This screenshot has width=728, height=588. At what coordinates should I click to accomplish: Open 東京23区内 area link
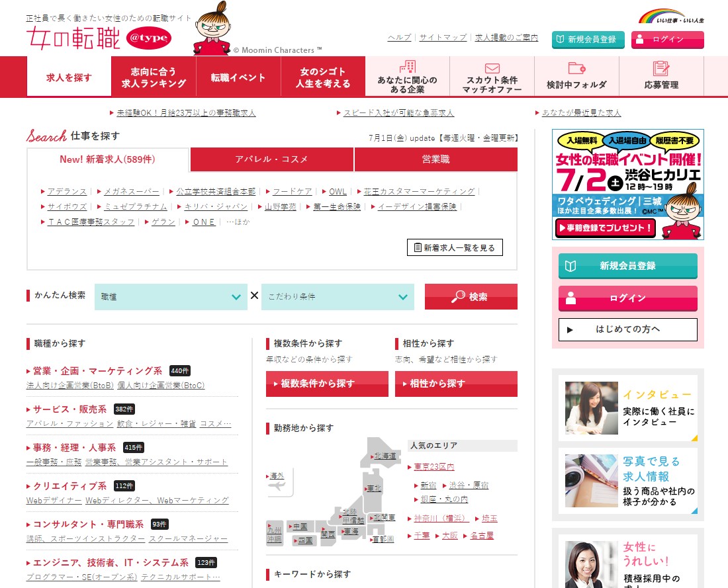(434, 467)
